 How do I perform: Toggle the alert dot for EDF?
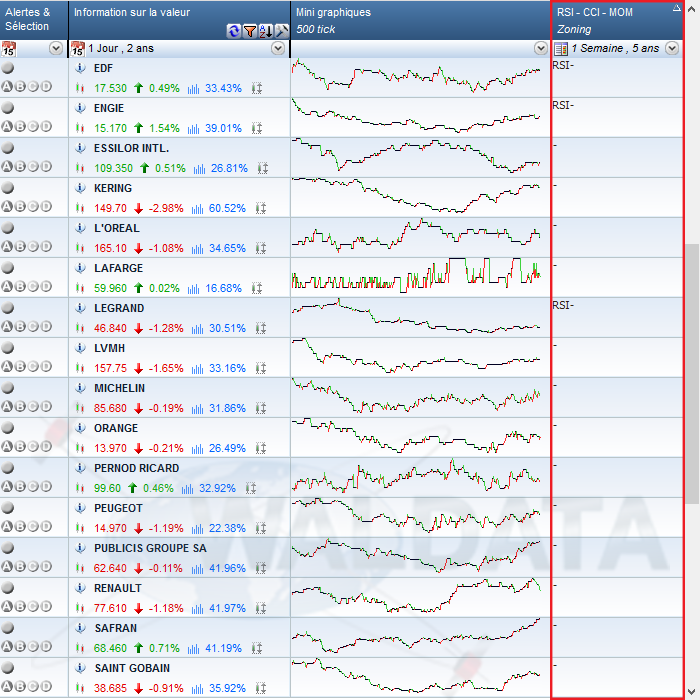(8, 68)
